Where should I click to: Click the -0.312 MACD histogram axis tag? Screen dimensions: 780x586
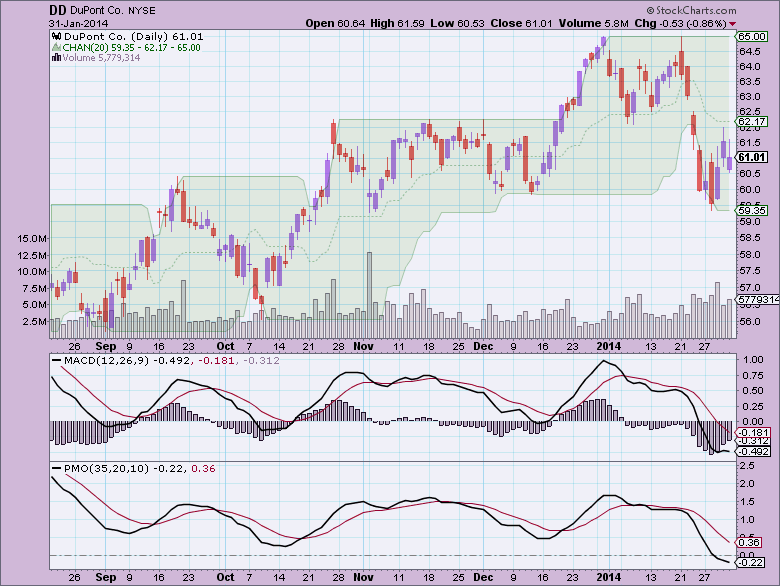click(x=754, y=441)
